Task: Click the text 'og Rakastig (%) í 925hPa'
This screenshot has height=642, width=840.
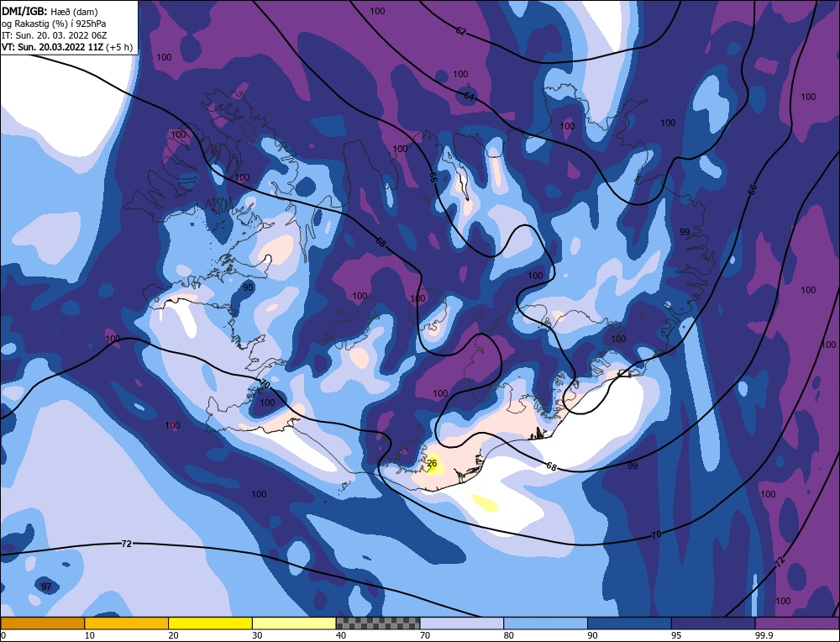Action: (54, 24)
